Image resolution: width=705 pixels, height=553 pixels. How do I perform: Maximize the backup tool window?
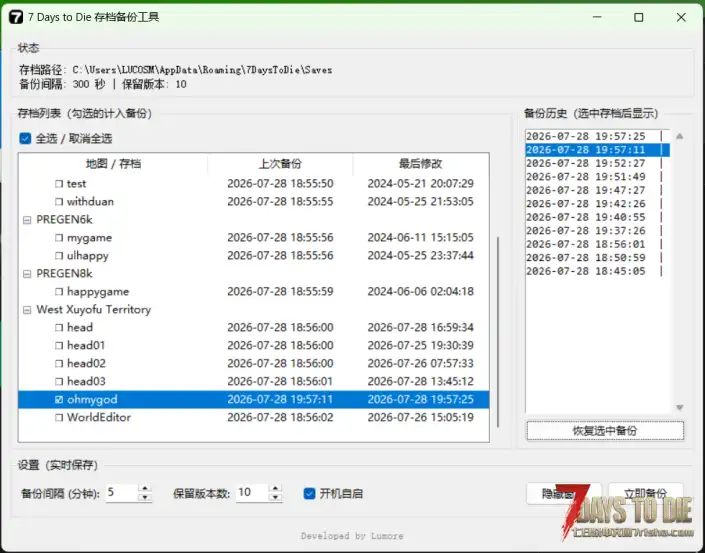click(638, 17)
